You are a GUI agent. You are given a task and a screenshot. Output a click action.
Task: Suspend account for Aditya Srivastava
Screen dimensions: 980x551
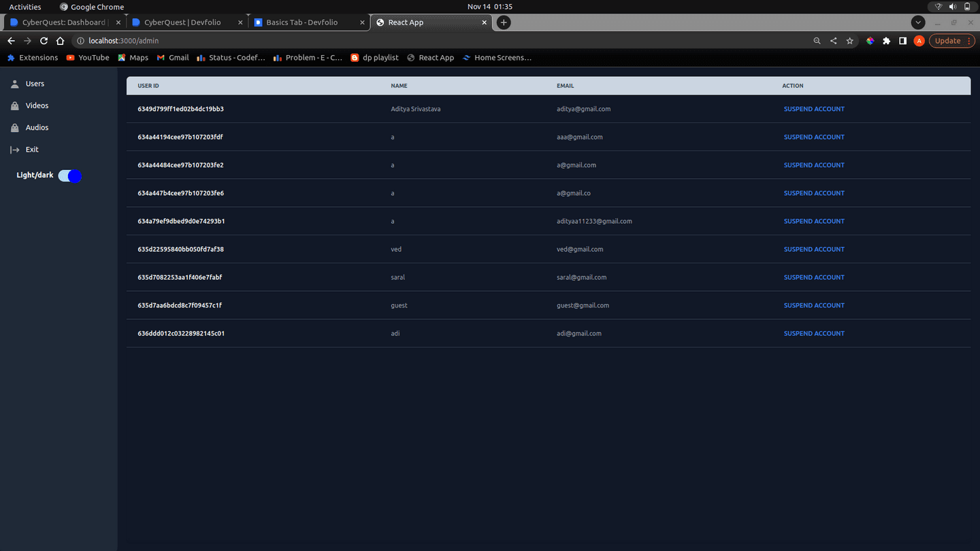pyautogui.click(x=814, y=109)
